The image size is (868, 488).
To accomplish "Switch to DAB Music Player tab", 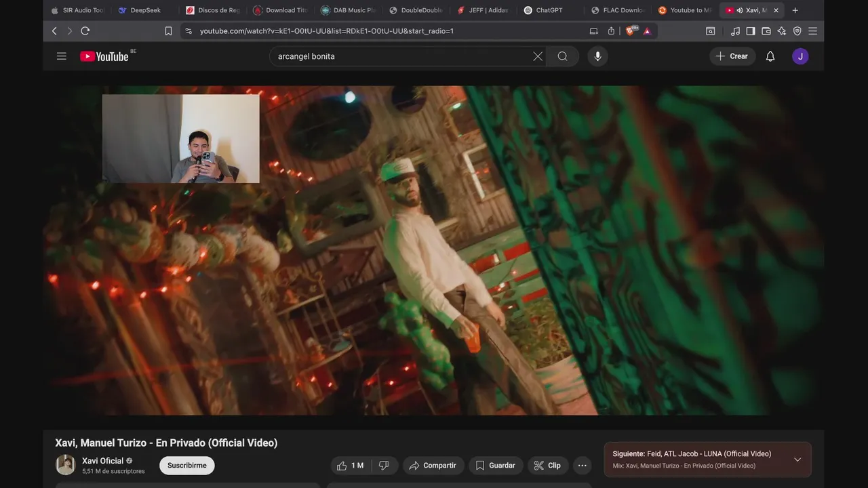I will coord(347,10).
